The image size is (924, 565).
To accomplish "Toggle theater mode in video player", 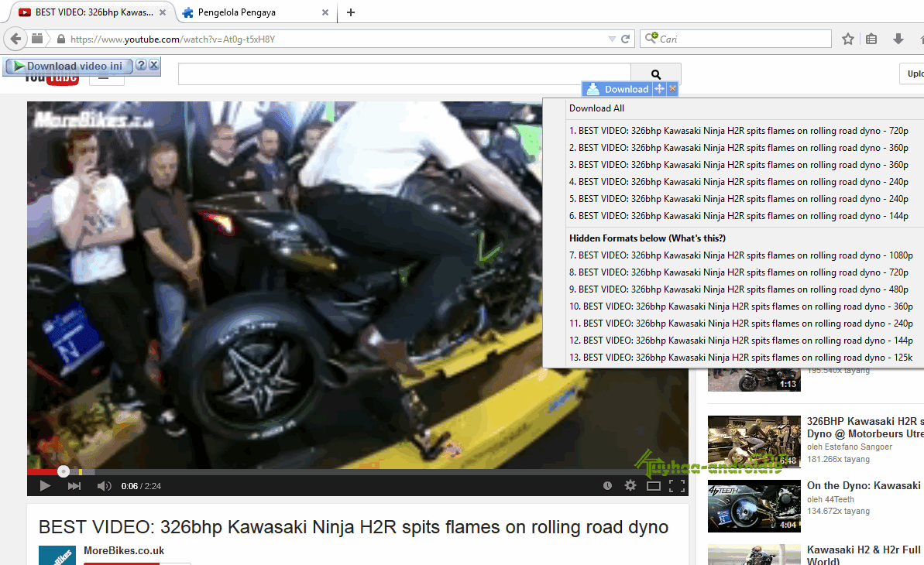I will [x=654, y=485].
